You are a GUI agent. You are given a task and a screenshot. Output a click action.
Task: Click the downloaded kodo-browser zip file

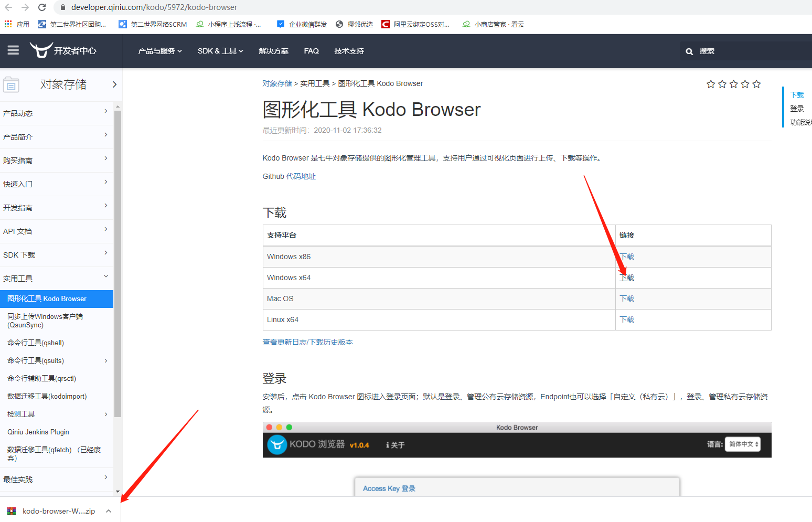tap(51, 511)
